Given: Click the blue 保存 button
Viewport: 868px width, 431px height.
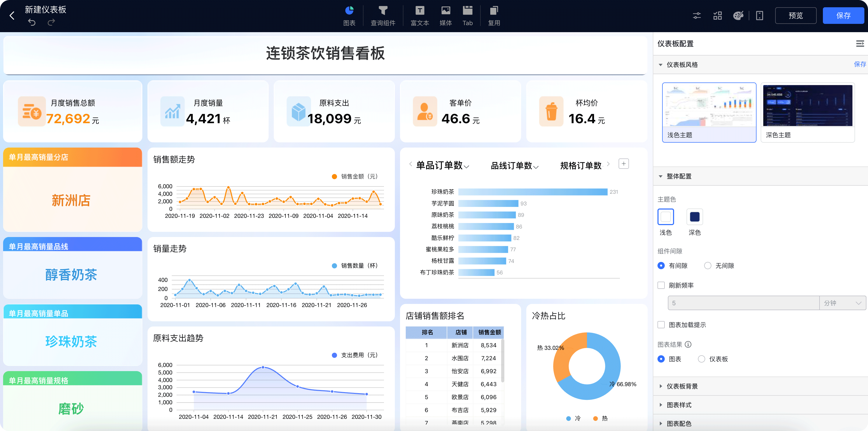Looking at the screenshot, I should (x=843, y=16).
